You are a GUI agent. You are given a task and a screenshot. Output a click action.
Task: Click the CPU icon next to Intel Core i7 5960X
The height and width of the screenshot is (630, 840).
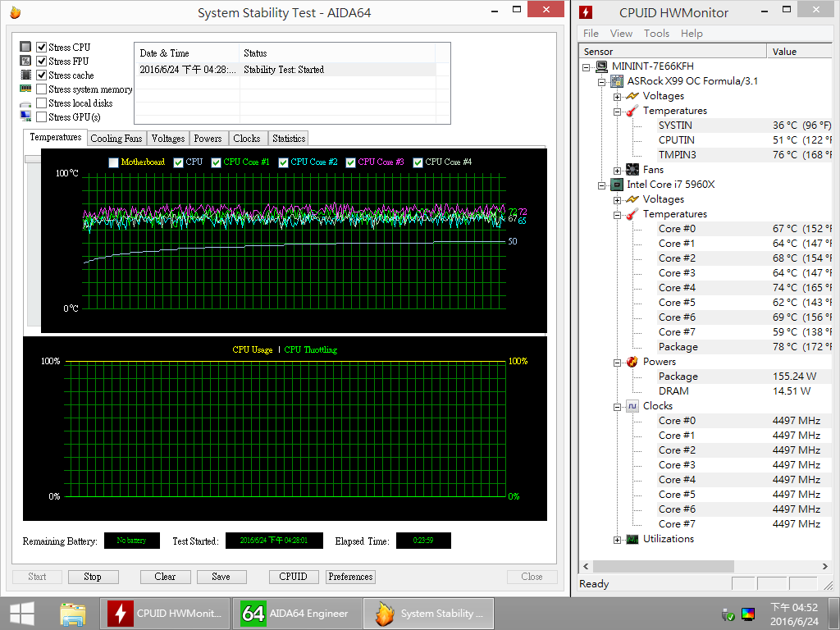[617, 185]
